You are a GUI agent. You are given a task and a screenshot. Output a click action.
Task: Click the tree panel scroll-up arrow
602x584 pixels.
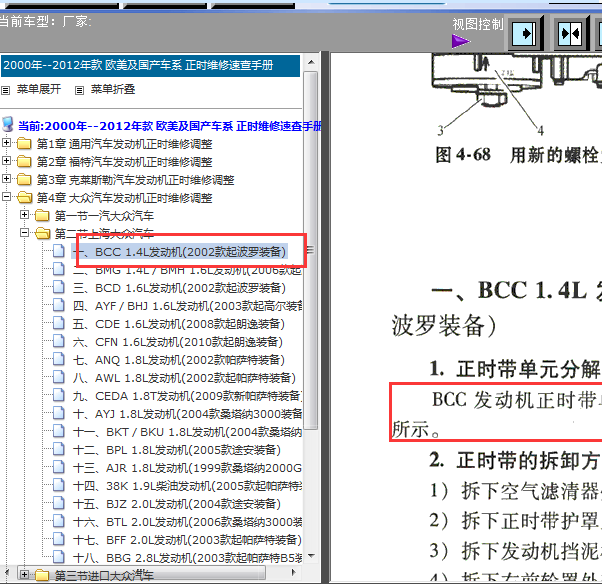pos(311,62)
